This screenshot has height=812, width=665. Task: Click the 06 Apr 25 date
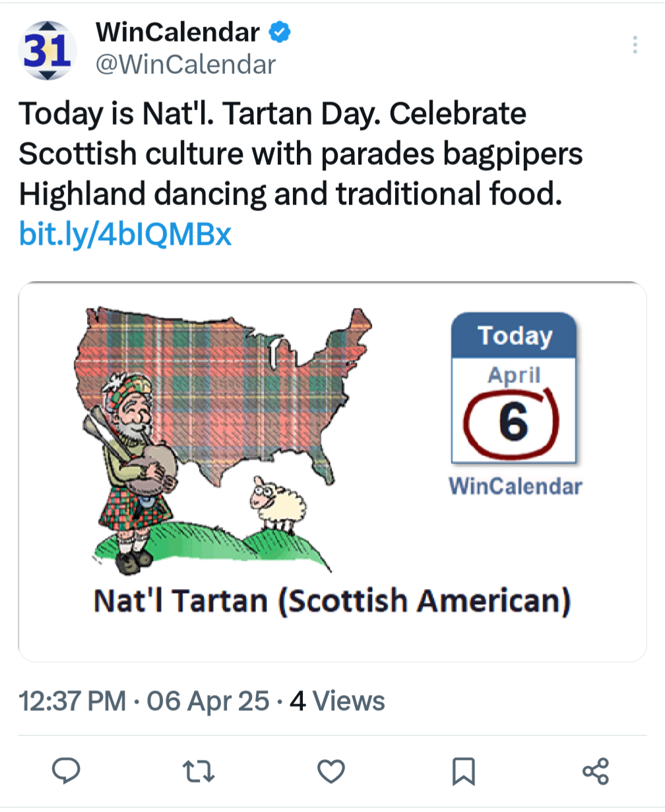pyautogui.click(x=208, y=700)
